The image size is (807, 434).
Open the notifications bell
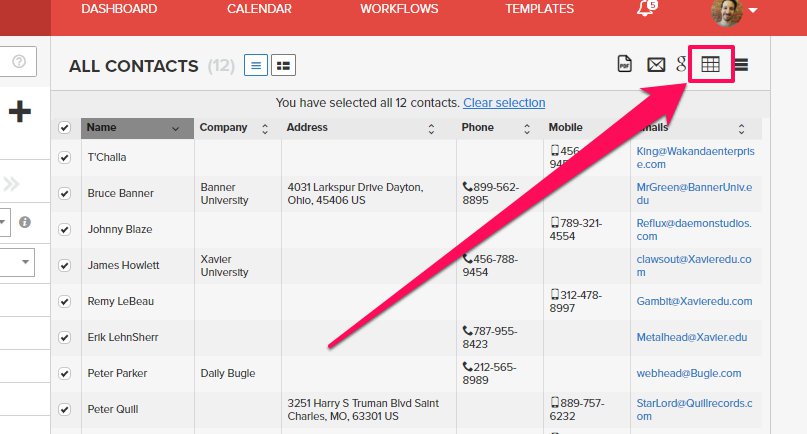646,10
